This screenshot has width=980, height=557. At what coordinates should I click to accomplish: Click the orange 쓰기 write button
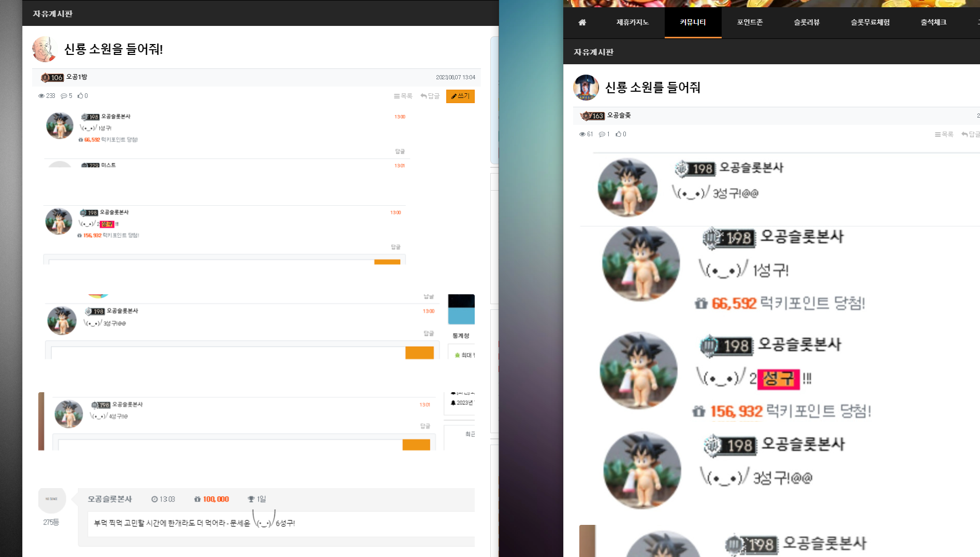pos(460,96)
